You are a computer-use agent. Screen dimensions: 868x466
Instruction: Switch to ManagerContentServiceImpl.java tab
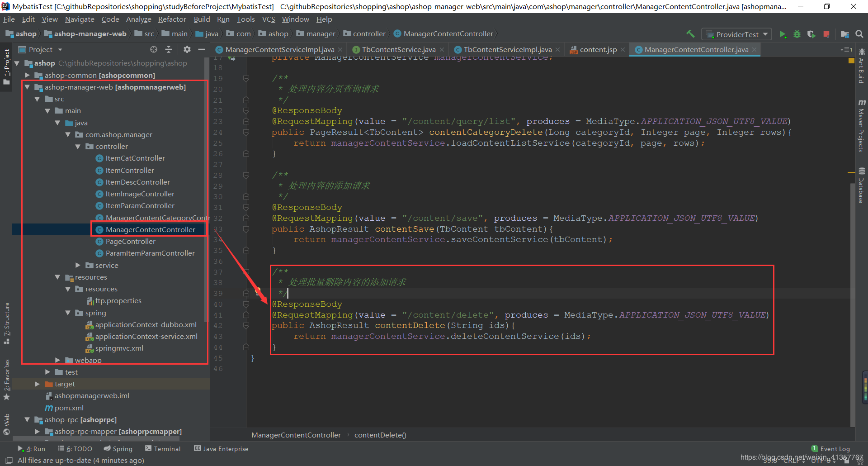click(280, 50)
